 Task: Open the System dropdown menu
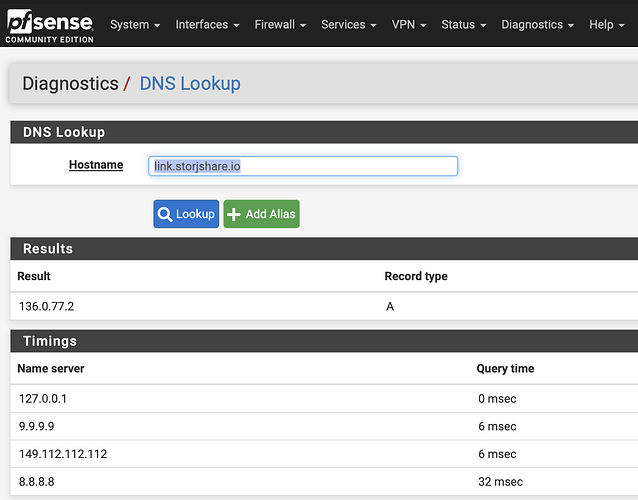click(135, 24)
